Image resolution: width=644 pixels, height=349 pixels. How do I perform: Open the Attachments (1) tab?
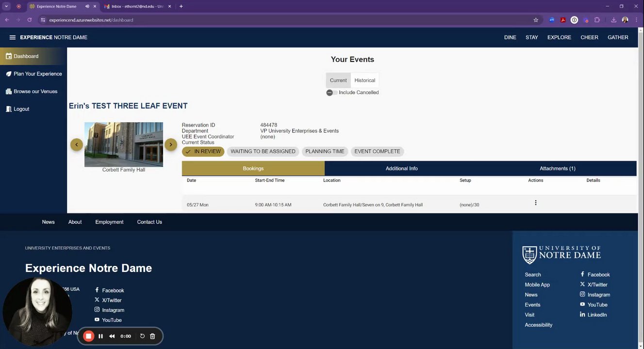[x=558, y=168]
